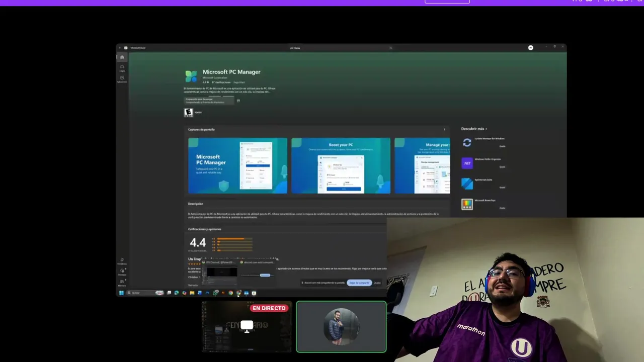Open the Library icon in Store sidebar
This screenshot has width=644, height=362.
click(122, 282)
